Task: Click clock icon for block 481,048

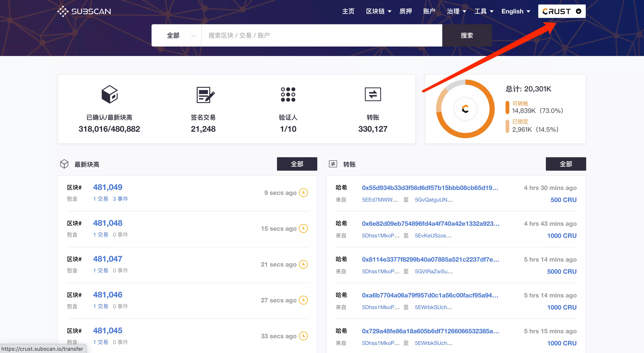Action: [x=303, y=228]
